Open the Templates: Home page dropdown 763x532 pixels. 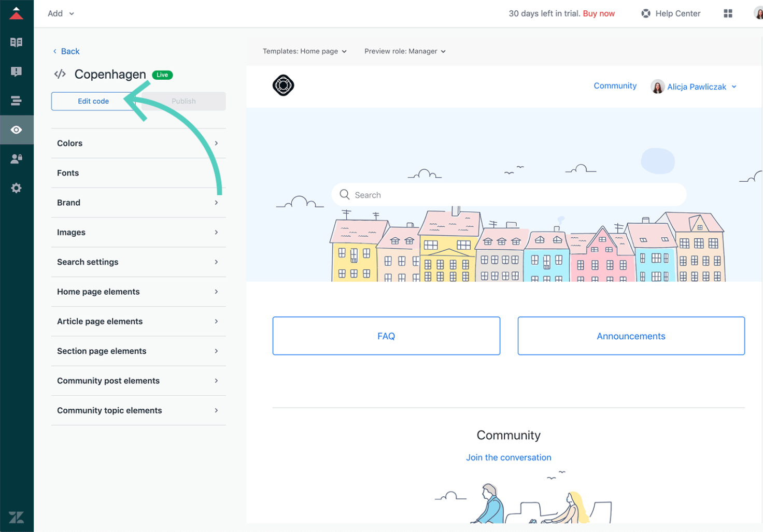[305, 51]
